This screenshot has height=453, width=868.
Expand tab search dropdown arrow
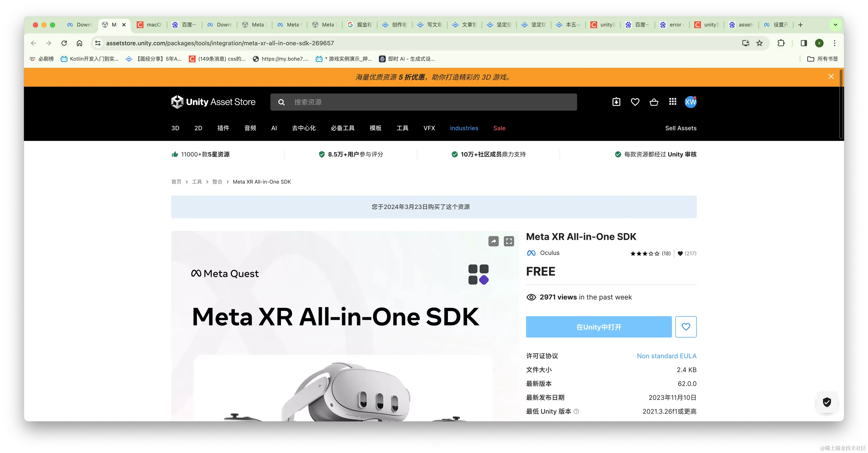pyautogui.click(x=835, y=25)
